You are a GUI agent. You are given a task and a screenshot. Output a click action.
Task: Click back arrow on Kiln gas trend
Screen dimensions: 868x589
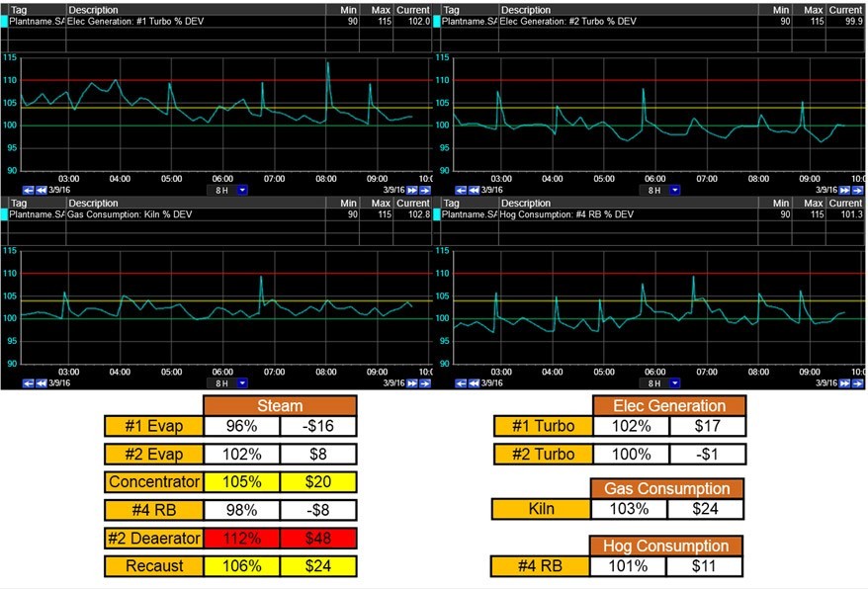tap(28, 383)
